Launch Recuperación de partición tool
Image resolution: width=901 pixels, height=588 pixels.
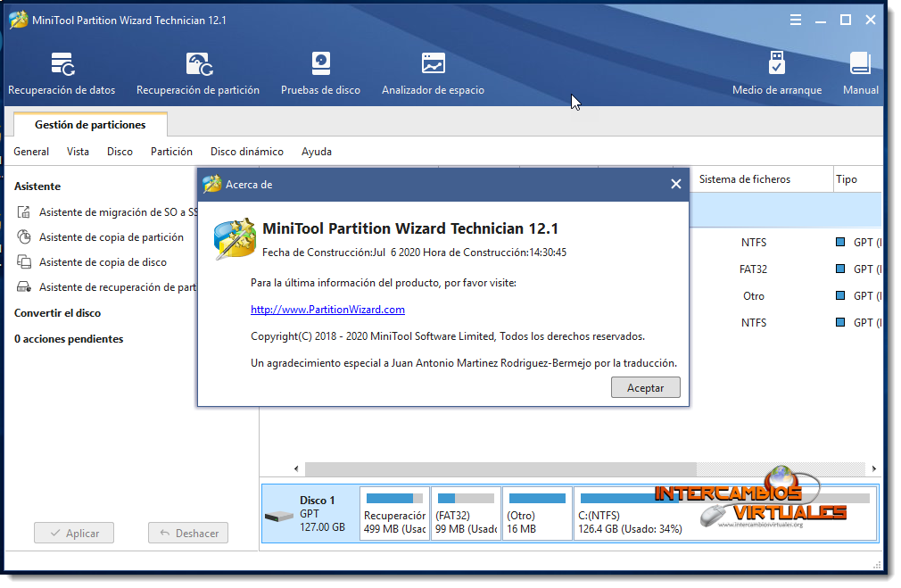[198, 73]
